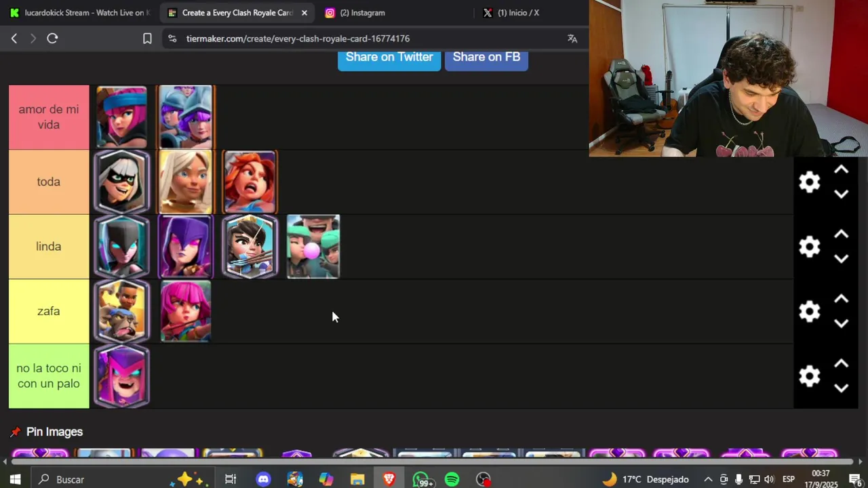This screenshot has width=868, height=488.
Task: Open File Explorer from the taskbar
Action: (x=357, y=479)
